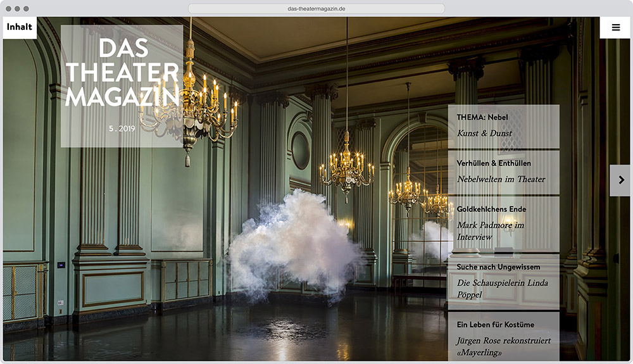Click the Das Theater Magazin title logo
633x364 pixels.
click(x=122, y=73)
